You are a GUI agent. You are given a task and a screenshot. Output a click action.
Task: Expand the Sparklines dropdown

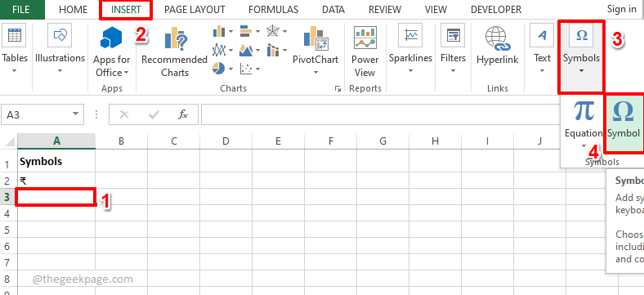click(411, 49)
